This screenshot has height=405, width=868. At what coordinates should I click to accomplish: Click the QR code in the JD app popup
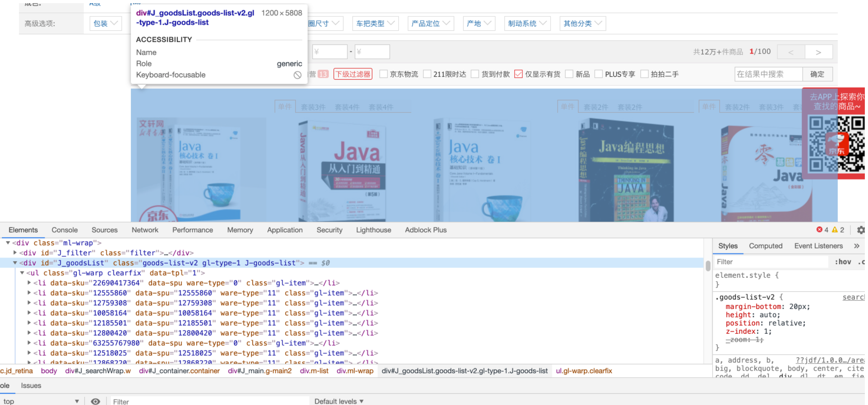coord(836,144)
